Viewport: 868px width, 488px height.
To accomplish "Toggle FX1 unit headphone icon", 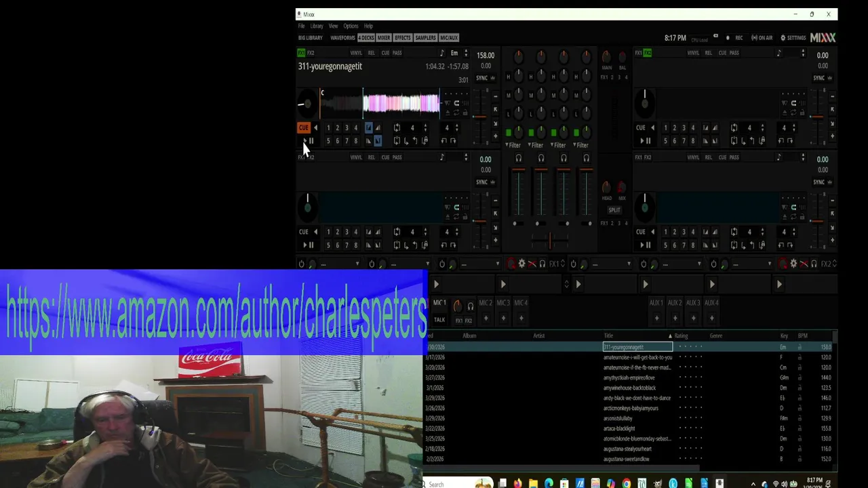I will [542, 264].
